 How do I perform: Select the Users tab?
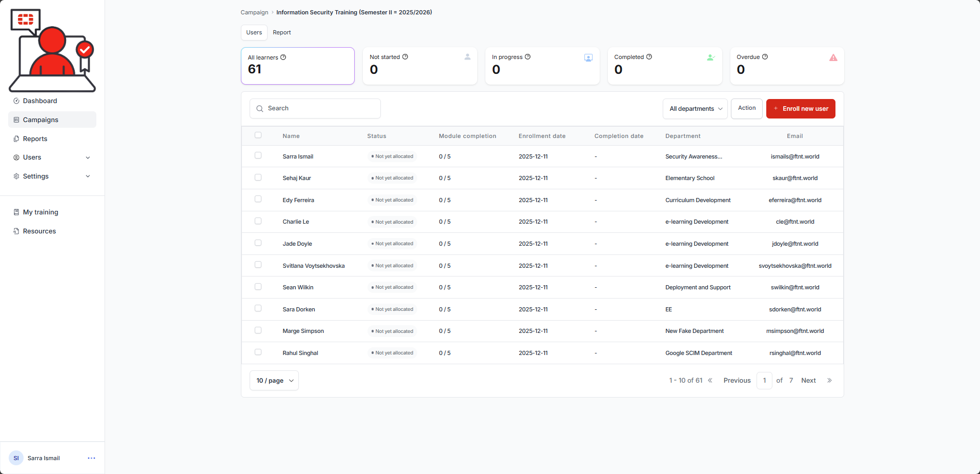254,32
